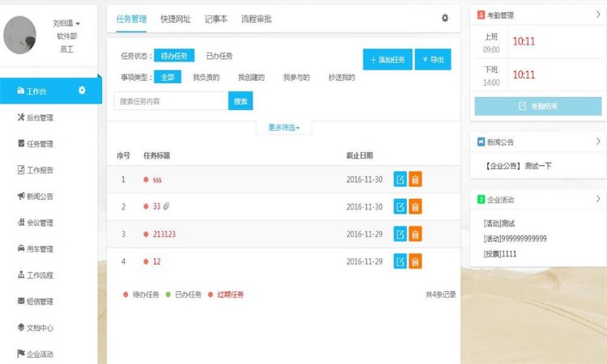The height and width of the screenshot is (364, 607).
Task: Click the user avatar picture
Action: [x=19, y=35]
